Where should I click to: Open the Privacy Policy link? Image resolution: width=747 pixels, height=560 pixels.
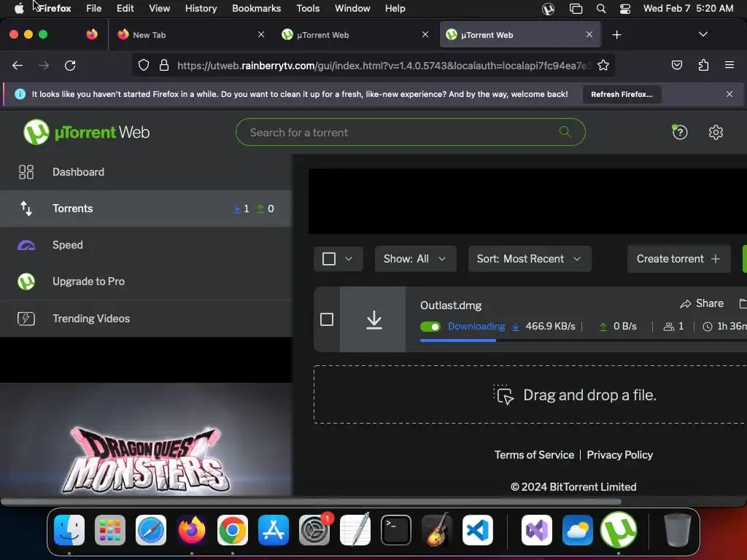coord(619,455)
